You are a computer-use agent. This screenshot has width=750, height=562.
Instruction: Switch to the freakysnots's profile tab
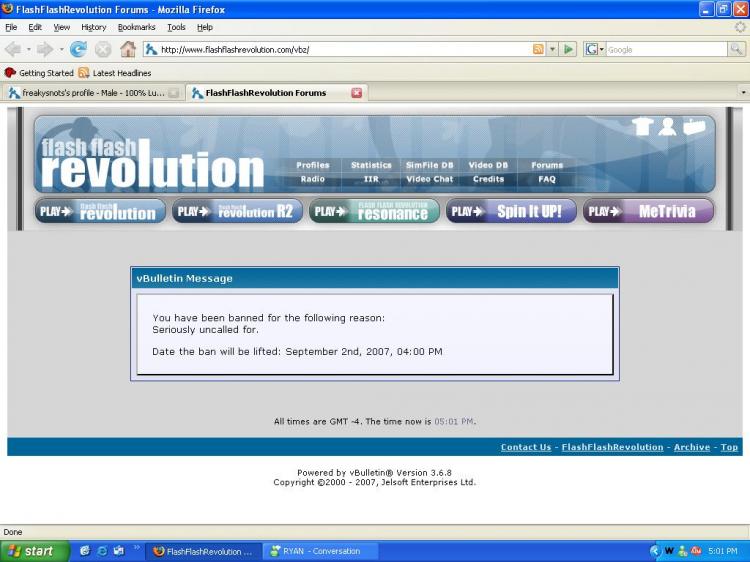click(x=92, y=93)
